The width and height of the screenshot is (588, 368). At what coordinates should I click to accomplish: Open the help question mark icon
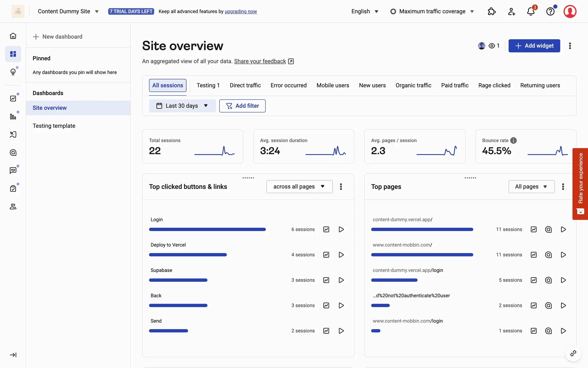550,12
